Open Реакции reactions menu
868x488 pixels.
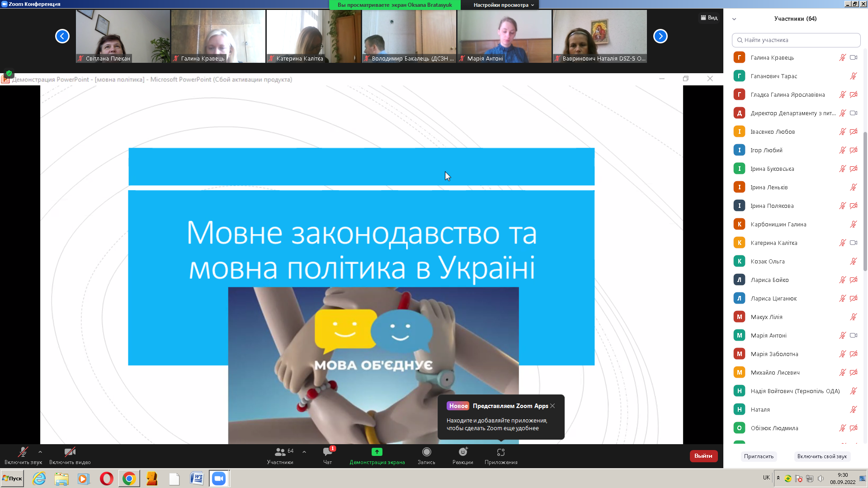[x=463, y=455]
